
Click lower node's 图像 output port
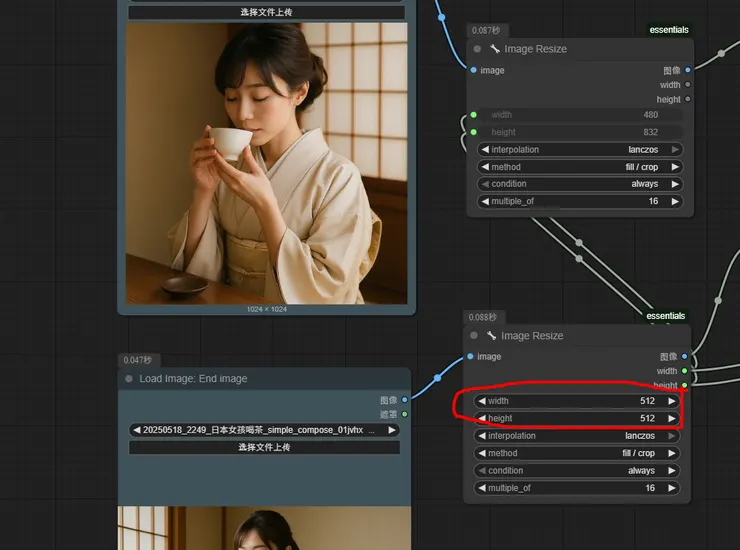pos(684,356)
